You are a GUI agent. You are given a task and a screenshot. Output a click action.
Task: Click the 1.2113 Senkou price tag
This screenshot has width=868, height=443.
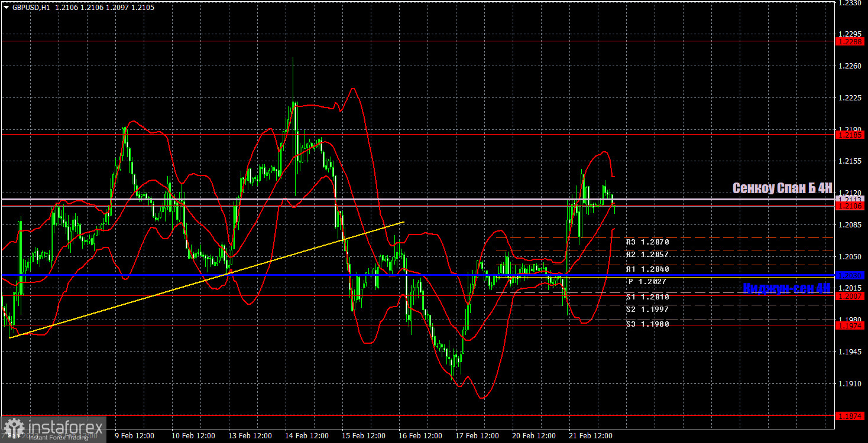point(851,199)
